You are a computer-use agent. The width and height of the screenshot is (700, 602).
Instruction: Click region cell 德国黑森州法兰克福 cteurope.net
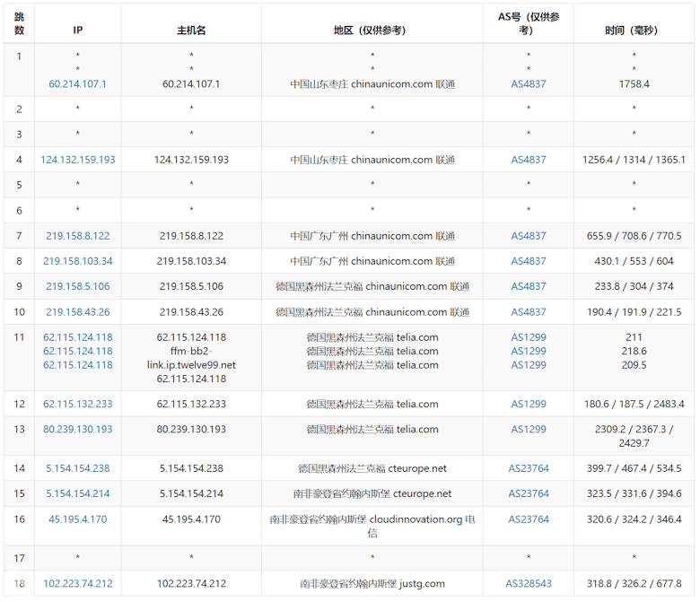[372, 468]
